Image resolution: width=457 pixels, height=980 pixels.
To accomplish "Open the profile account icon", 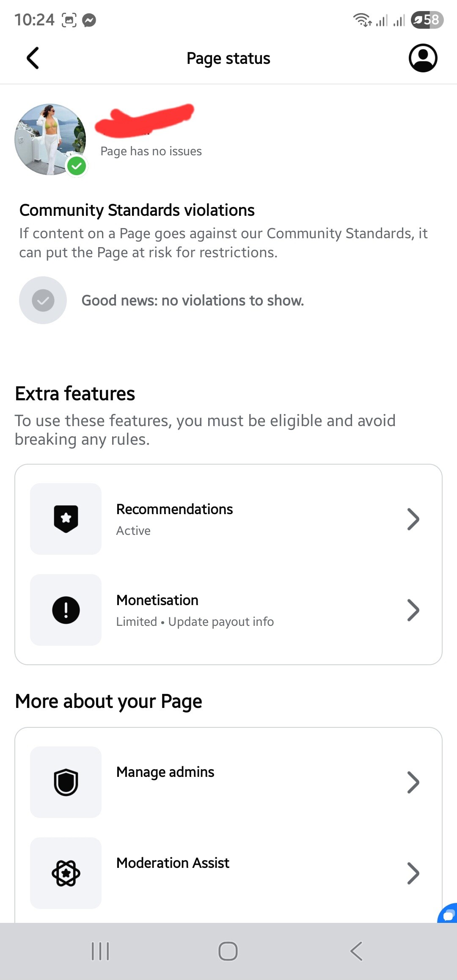I will click(423, 58).
